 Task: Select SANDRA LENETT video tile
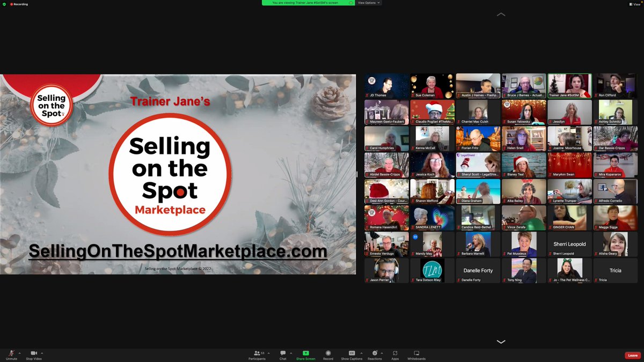[x=433, y=218]
